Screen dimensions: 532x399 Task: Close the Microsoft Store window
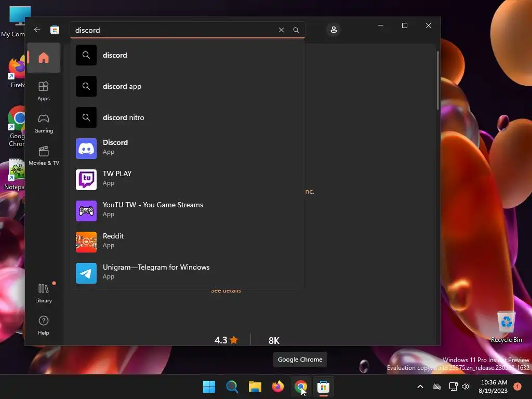(429, 25)
